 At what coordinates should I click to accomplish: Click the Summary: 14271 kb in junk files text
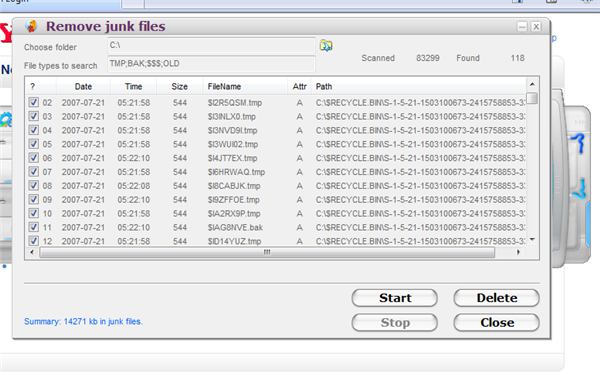(83, 321)
